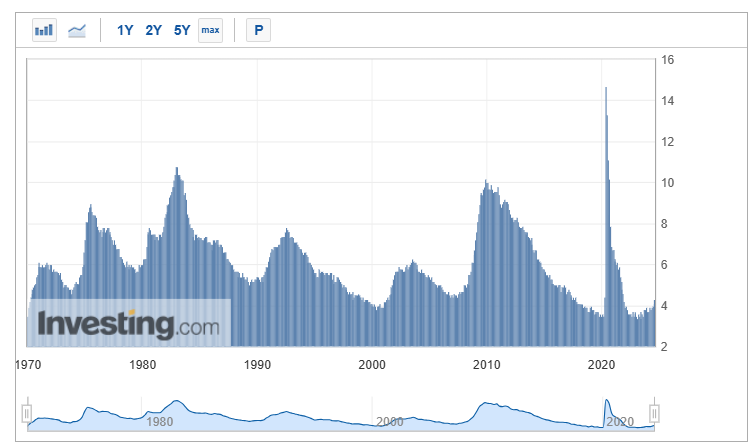Click the 2020 spike peak bar
This screenshot has height=447, width=750.
606,215
